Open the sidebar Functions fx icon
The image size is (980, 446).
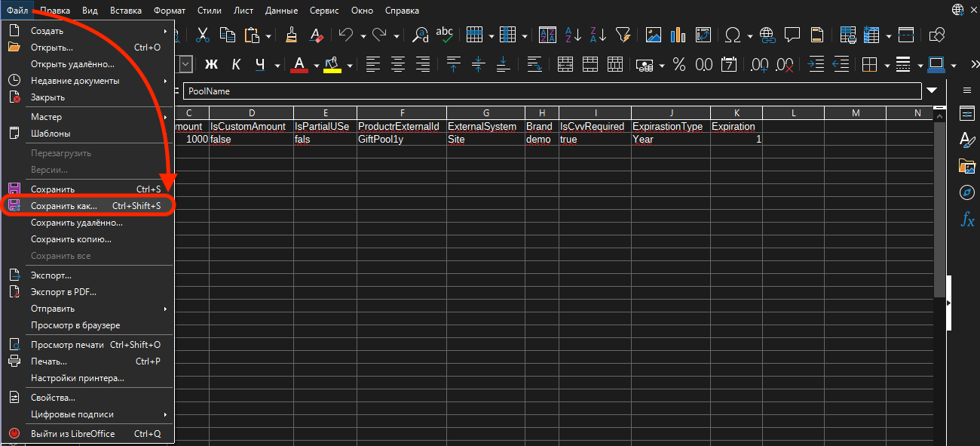967,220
